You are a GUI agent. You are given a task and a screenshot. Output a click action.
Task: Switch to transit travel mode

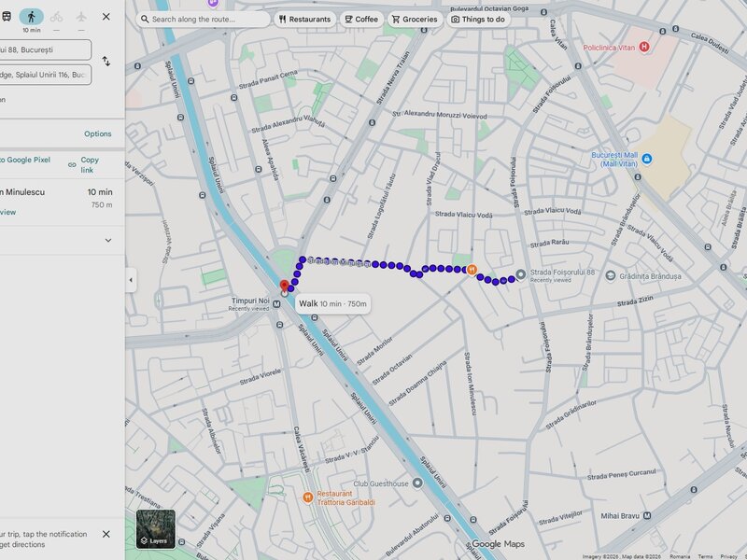pyautogui.click(x=7, y=17)
